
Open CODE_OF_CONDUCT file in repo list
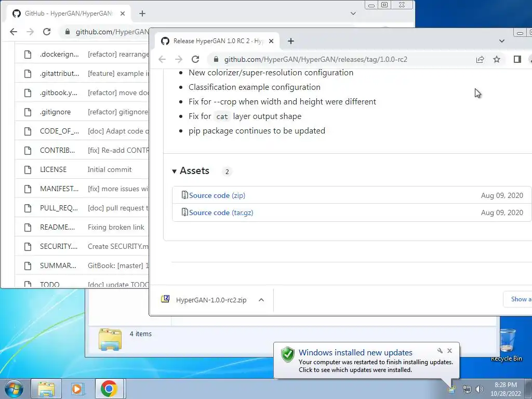pos(59,131)
